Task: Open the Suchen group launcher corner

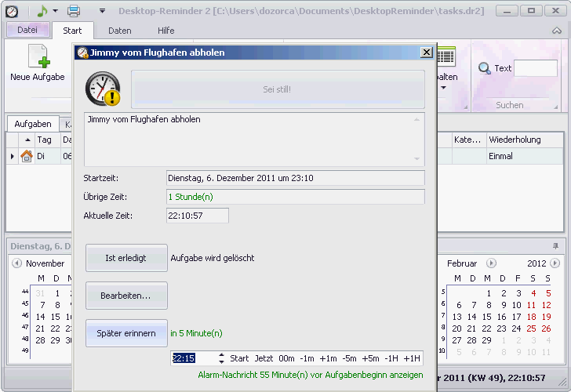Action: tap(555, 107)
